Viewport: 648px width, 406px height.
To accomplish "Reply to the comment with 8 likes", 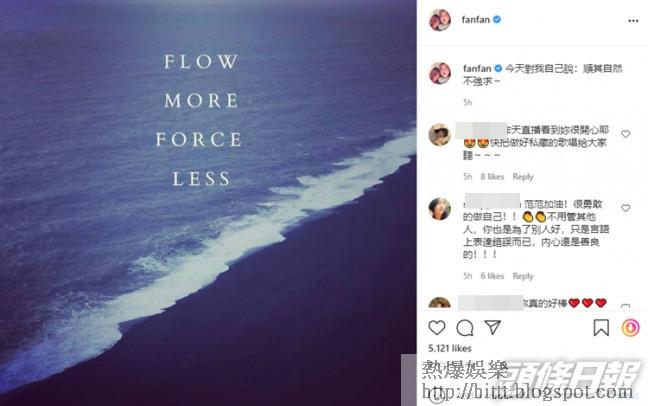I will (523, 177).
